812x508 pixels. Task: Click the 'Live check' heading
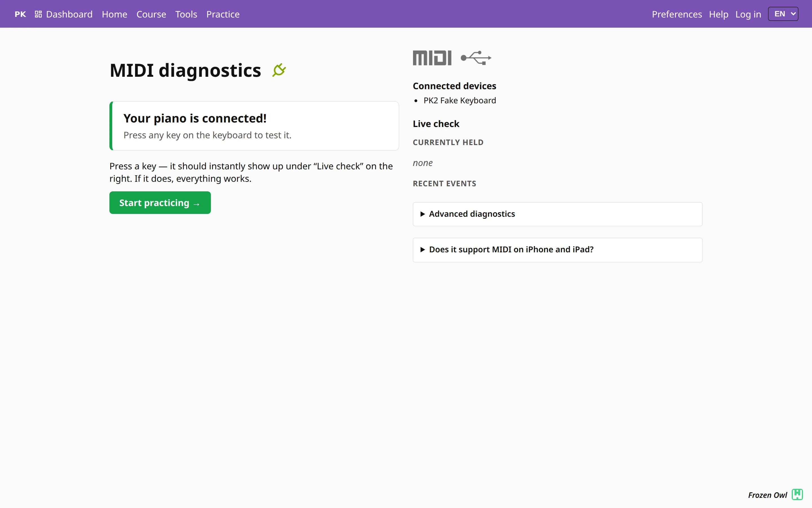pos(436,124)
